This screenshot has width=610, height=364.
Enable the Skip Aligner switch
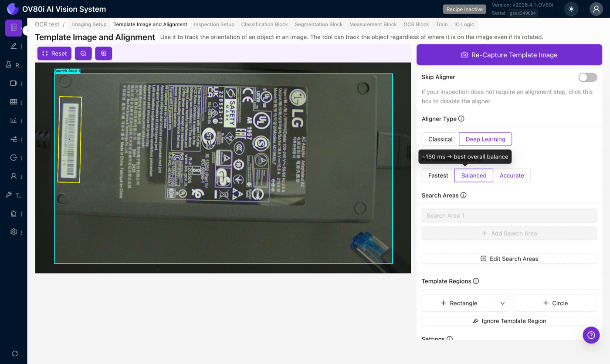coord(587,78)
